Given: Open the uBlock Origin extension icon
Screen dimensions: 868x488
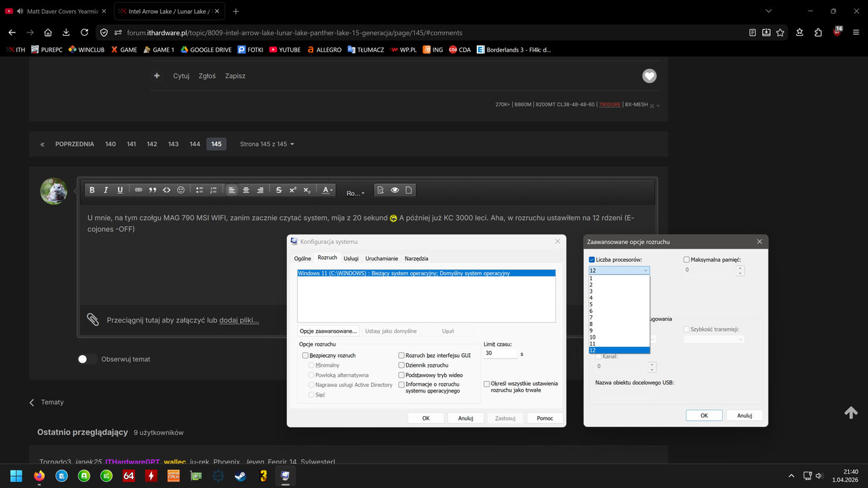Looking at the screenshot, I should [837, 32].
